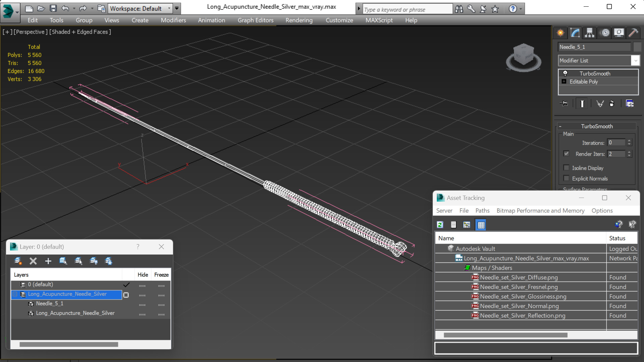The image size is (644, 362).
Task: Toggle Freeze for Needle_5_1 object
Action: click(x=161, y=305)
